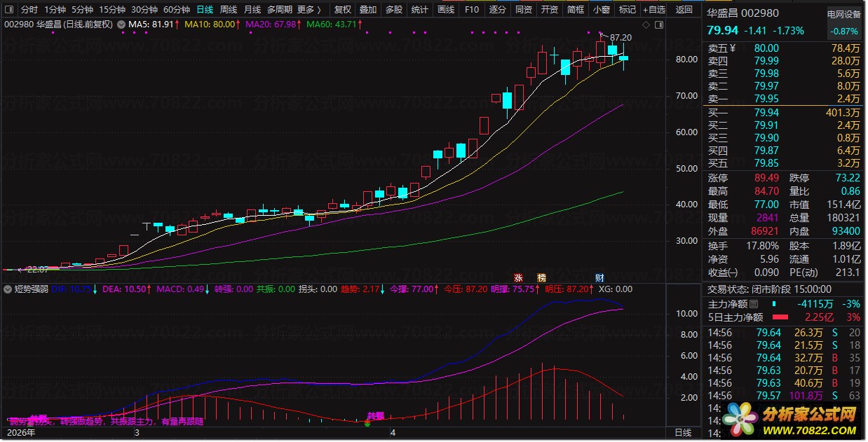Open the 主力净额 detail list icon
Image resolution: width=868 pixels, height=442 pixels.
[754, 305]
